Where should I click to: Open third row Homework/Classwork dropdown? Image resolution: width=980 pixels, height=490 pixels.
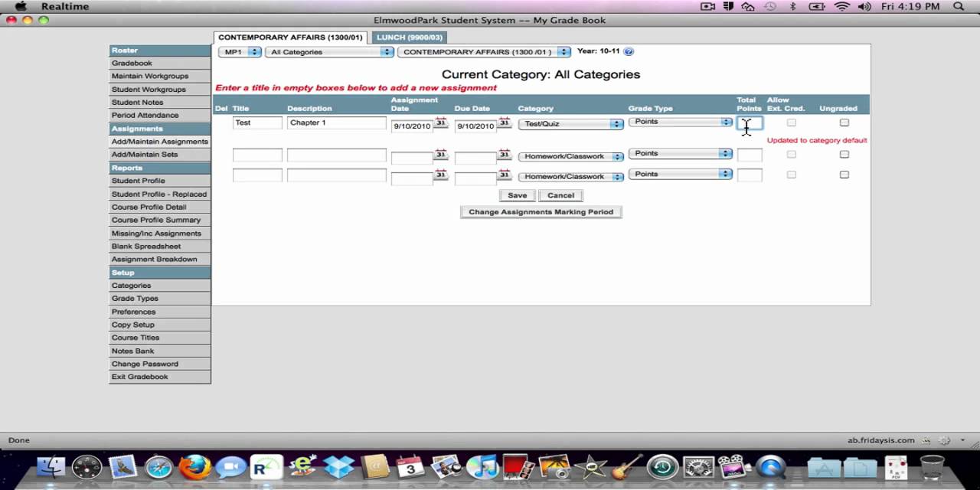click(x=571, y=176)
